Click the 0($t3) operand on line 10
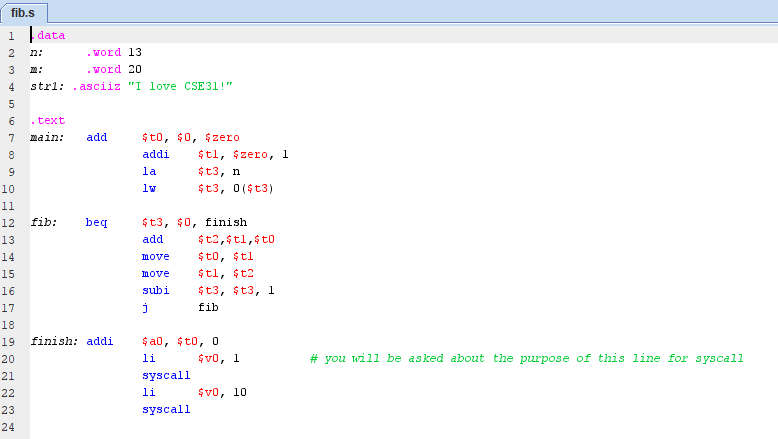Viewport: 778px width, 439px height. pos(254,188)
